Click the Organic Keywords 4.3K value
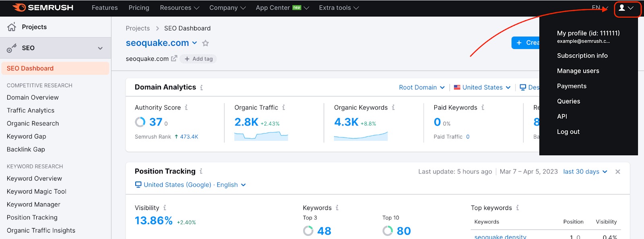This screenshot has height=239, width=644. tap(346, 122)
